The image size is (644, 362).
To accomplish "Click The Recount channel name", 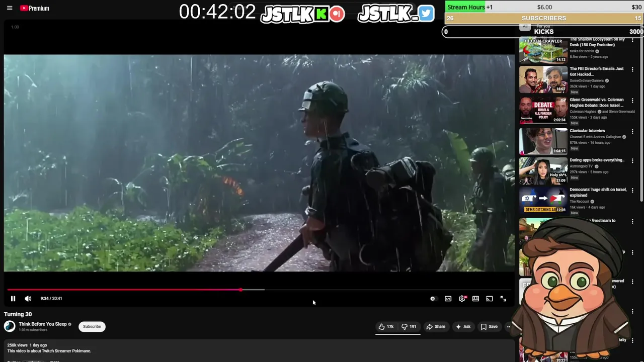I will click(x=580, y=202).
